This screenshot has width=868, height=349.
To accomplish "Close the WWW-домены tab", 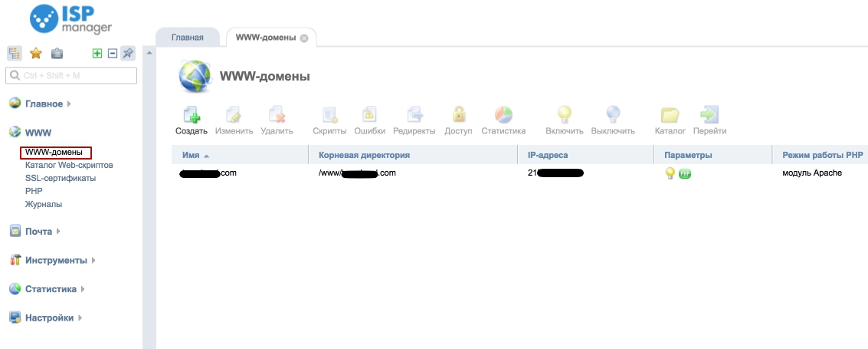I will tap(304, 38).
